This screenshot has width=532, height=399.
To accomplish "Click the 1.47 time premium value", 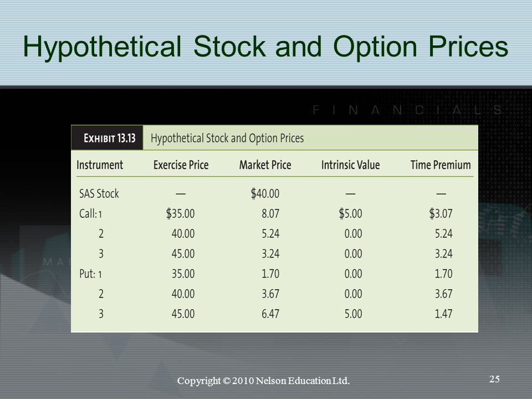I will pyautogui.click(x=443, y=314).
